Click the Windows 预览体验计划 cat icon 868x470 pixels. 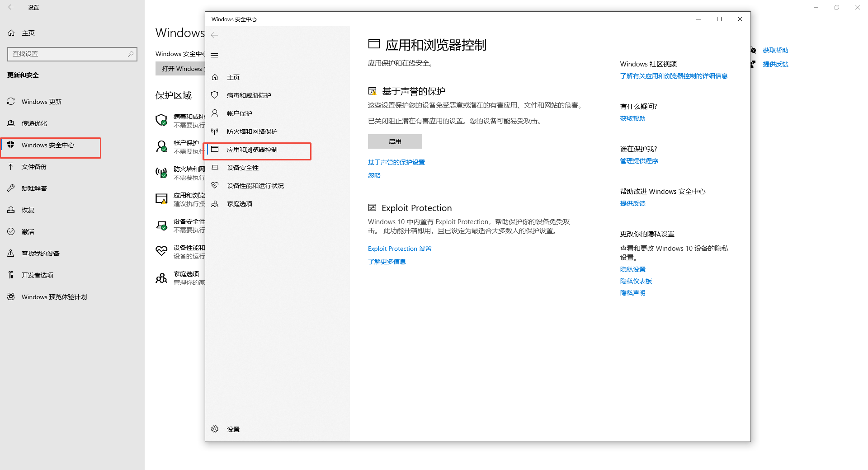point(11,296)
